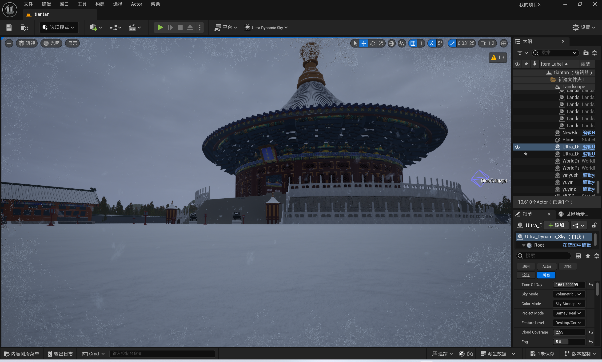Select the Actor category filter in Details
The height and width of the screenshot is (362, 602).
(x=547, y=266)
